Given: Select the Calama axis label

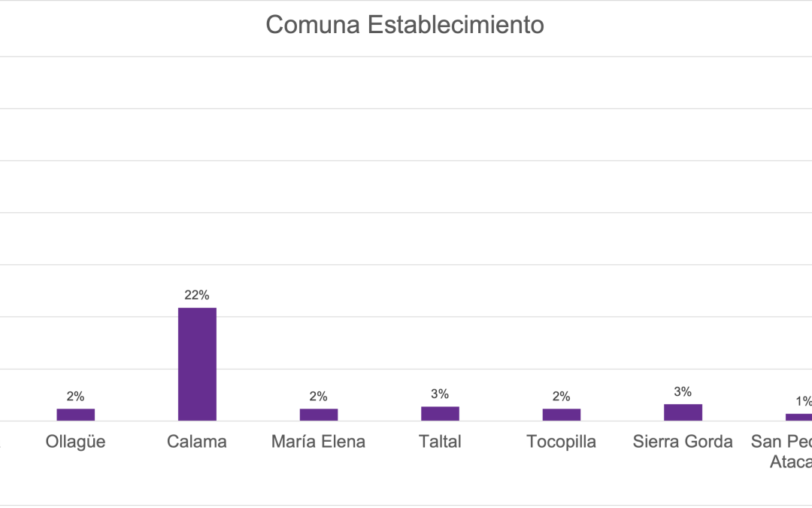Looking at the screenshot, I should [x=197, y=441].
